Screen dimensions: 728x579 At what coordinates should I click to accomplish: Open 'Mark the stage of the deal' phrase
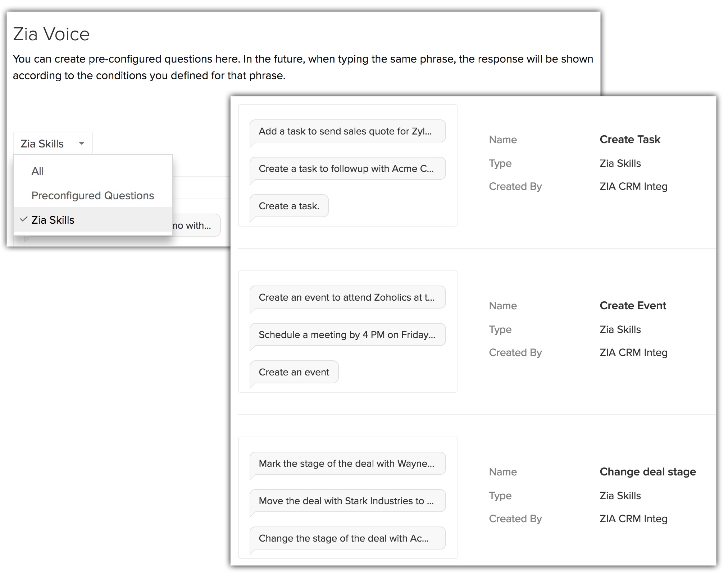click(347, 464)
